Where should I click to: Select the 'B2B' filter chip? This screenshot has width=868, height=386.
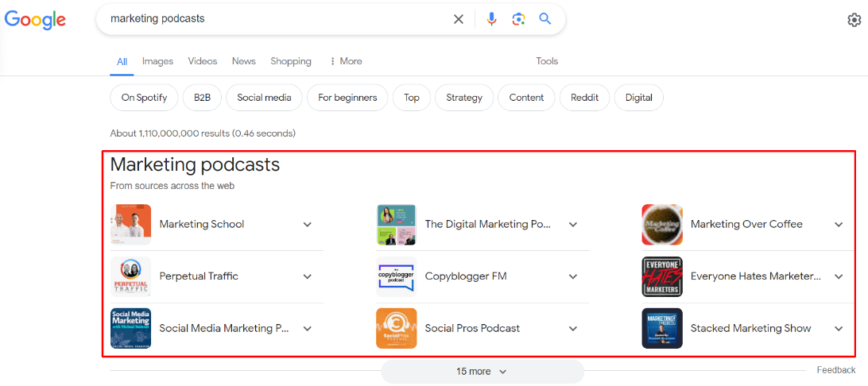(x=202, y=98)
